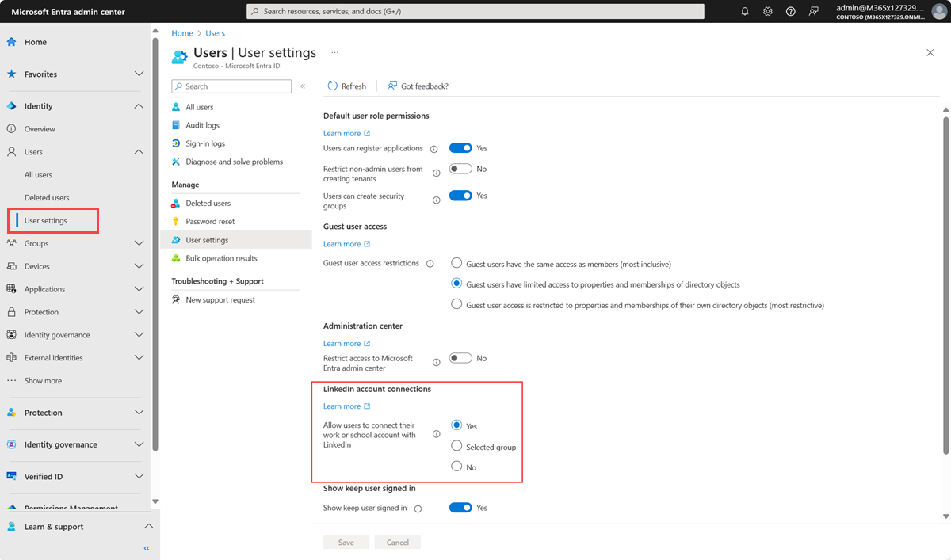
Task: Click the Identity diamond icon in sidebar
Action: (11, 105)
